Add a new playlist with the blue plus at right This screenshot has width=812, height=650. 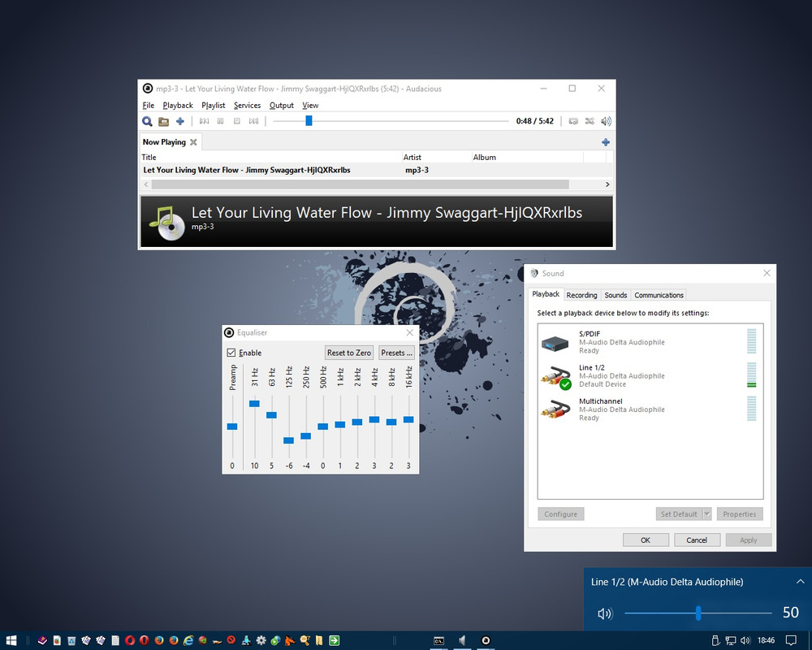tap(606, 142)
